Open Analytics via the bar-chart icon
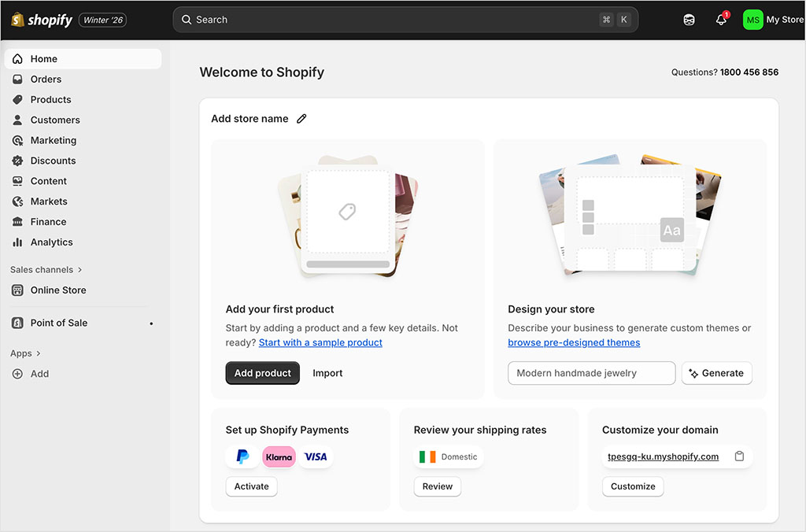The image size is (806, 532). coord(17,242)
